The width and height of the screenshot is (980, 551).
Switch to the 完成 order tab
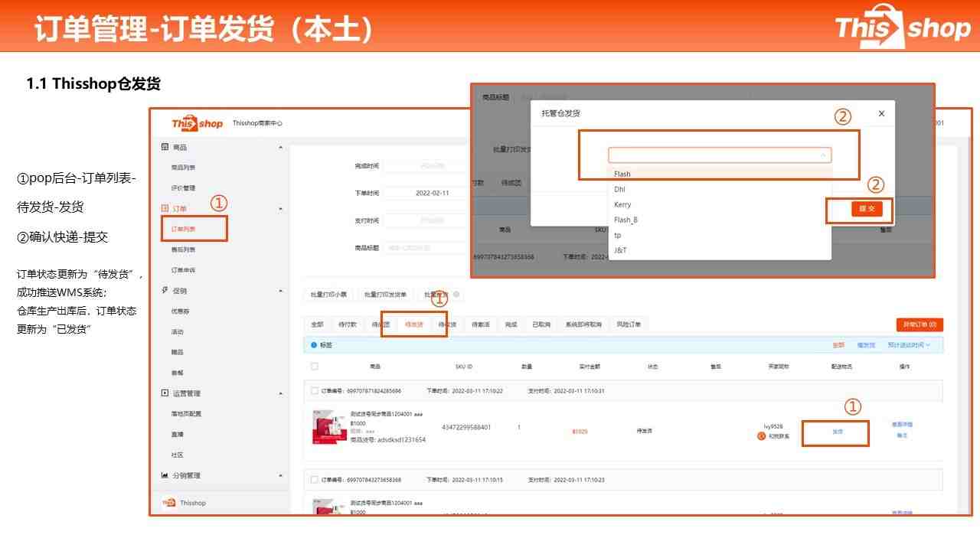click(x=511, y=324)
